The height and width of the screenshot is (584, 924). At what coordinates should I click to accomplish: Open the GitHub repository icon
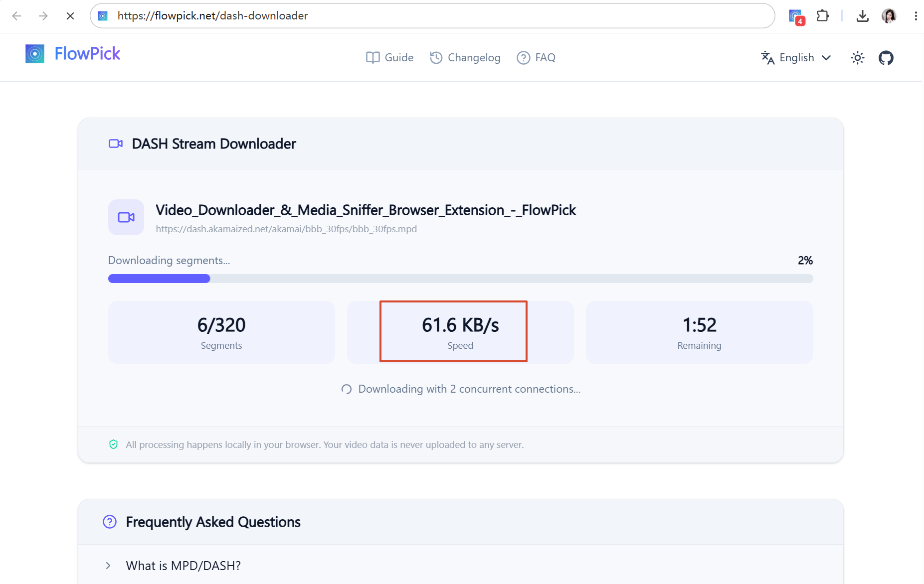pos(886,58)
